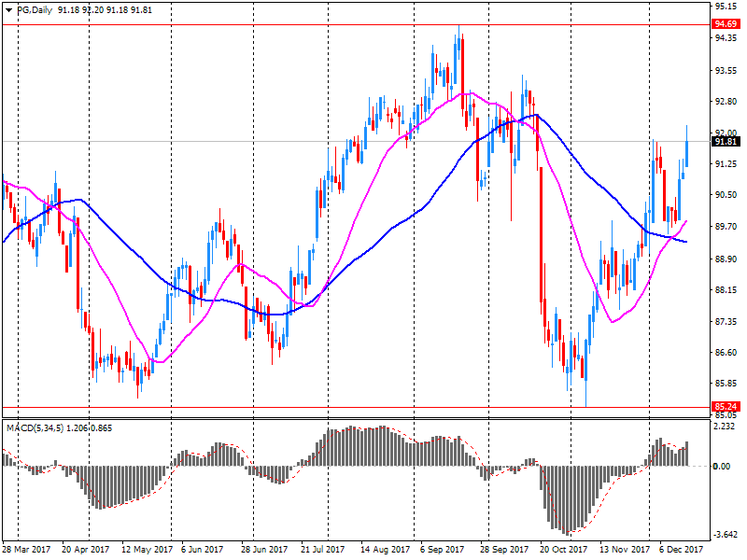Image resolution: width=747 pixels, height=560 pixels.
Task: Click the 21 Jul 2017 date label
Action: pyautogui.click(x=322, y=549)
